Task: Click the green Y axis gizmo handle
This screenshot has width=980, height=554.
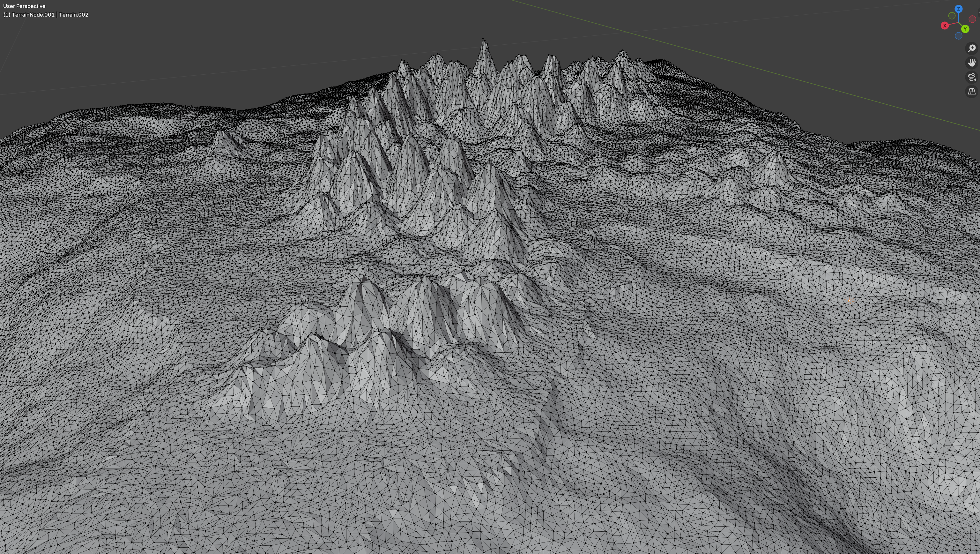Action: [965, 29]
